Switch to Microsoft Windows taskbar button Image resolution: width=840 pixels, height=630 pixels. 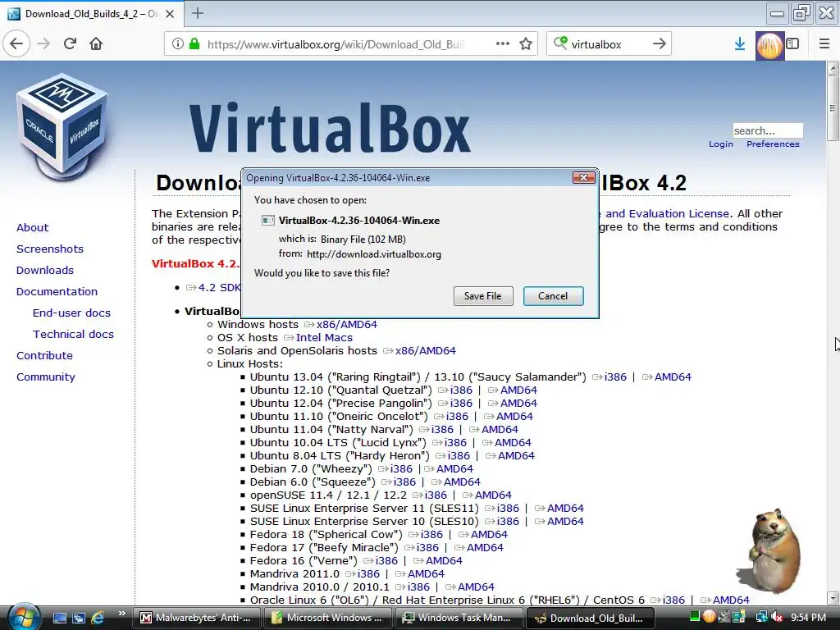(327, 618)
